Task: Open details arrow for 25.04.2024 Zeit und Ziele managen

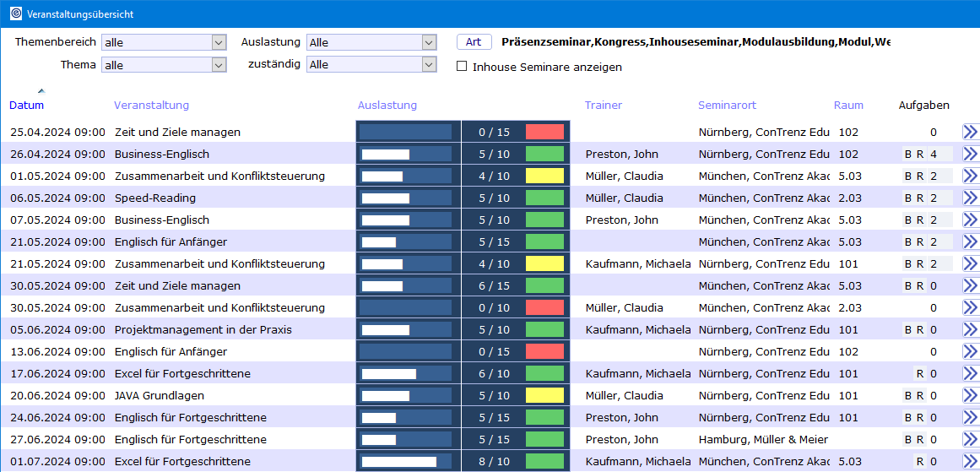Action: click(970, 132)
